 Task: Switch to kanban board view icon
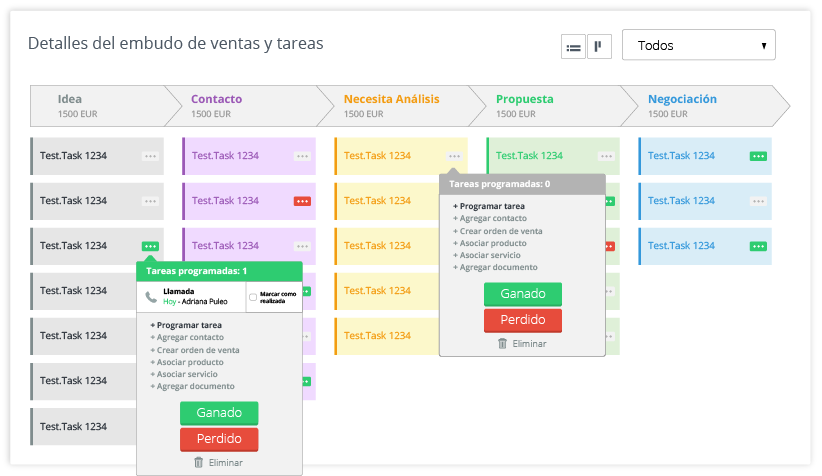tap(599, 47)
